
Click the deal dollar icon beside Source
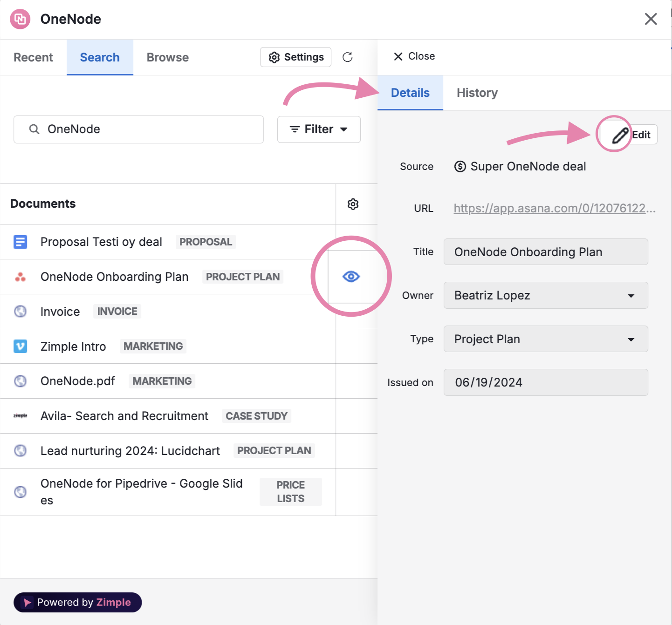point(460,166)
